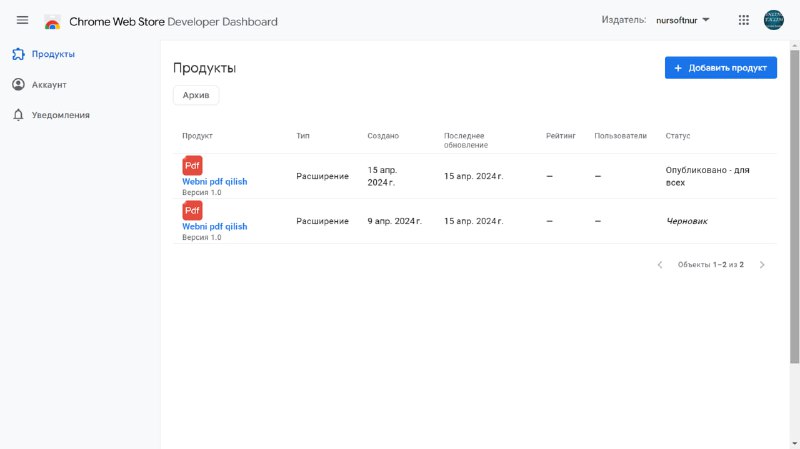Image resolution: width=800 pixels, height=449 pixels.
Task: Click the Статус column header
Action: tap(678, 136)
